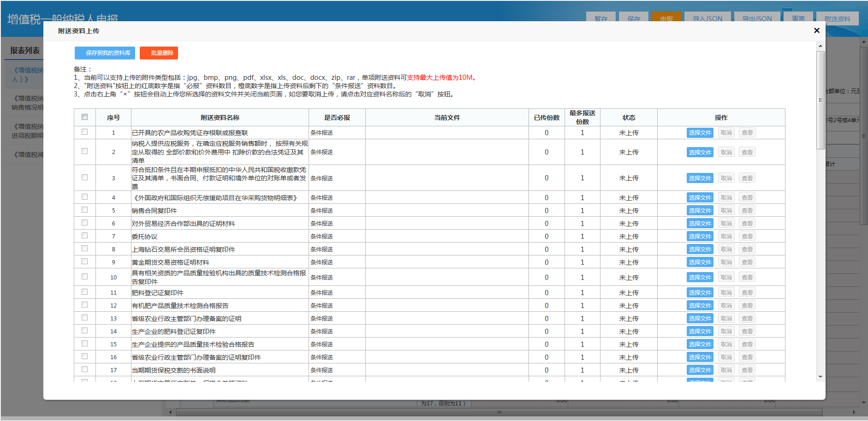Click 导出JSON button

(x=757, y=17)
